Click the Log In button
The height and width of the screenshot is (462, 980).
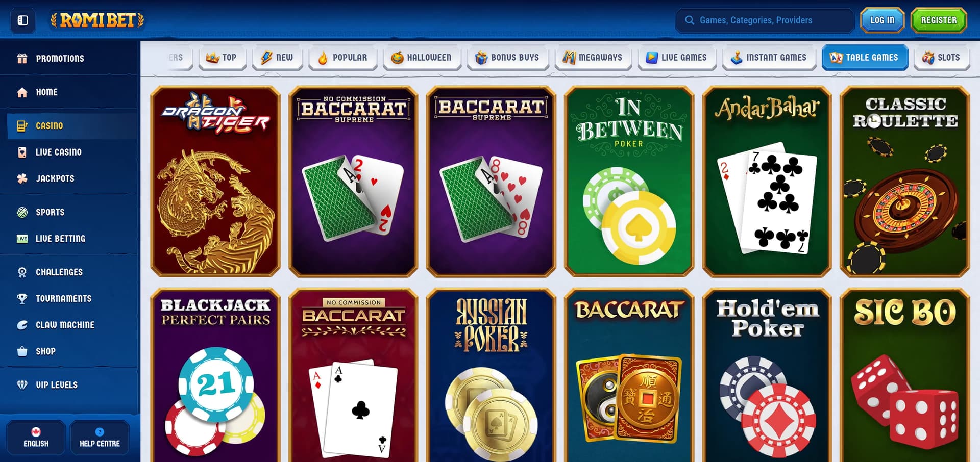882,20
